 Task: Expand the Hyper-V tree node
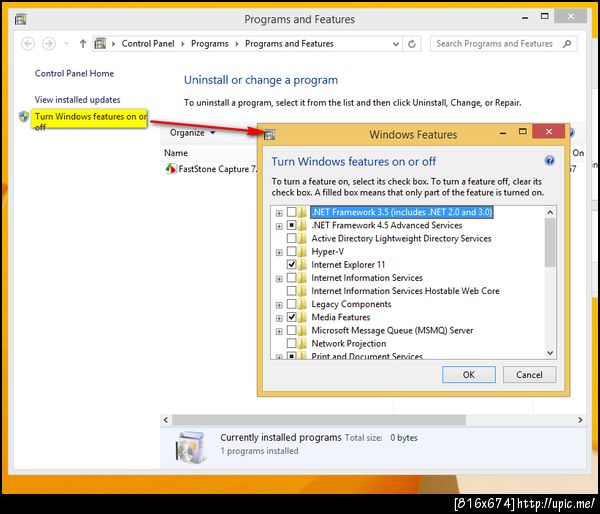pos(279,252)
